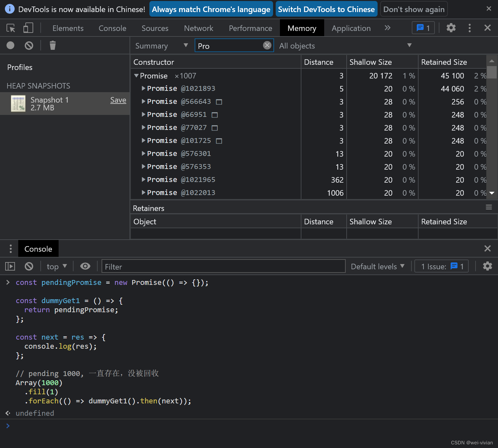The image size is (498, 448).
Task: Open the top context dropdown
Action: pyautogui.click(x=57, y=266)
